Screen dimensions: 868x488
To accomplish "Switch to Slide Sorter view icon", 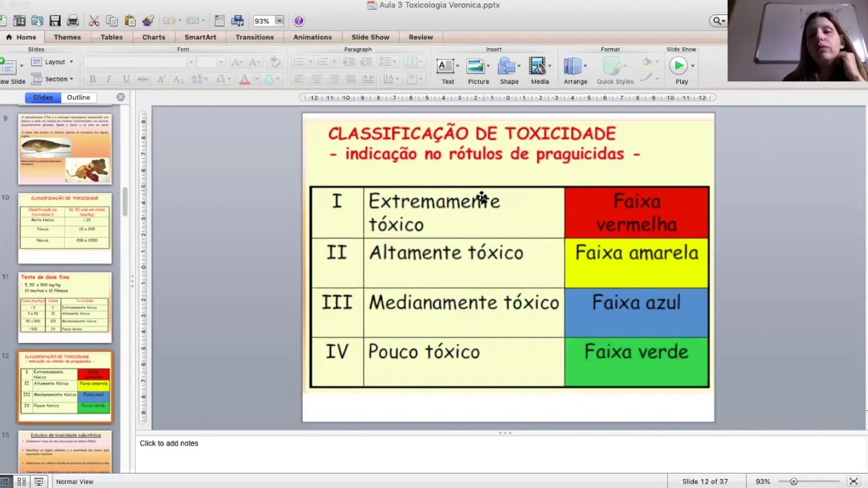I will [21, 482].
